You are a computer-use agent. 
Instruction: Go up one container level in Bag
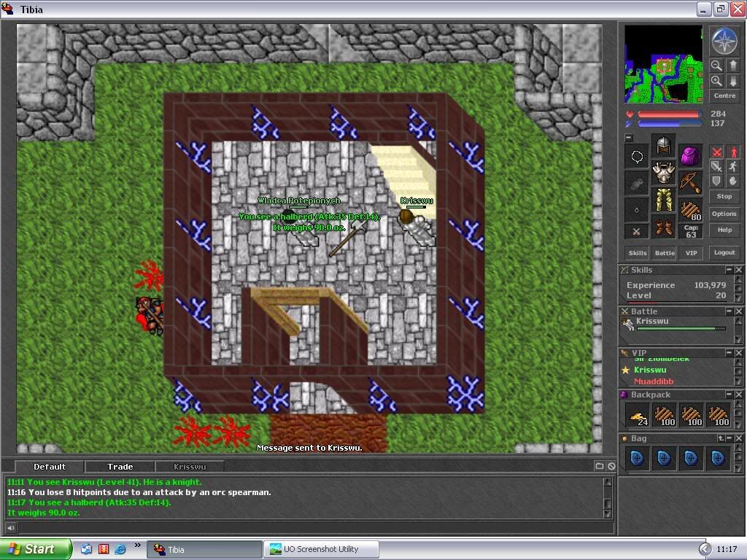click(721, 438)
